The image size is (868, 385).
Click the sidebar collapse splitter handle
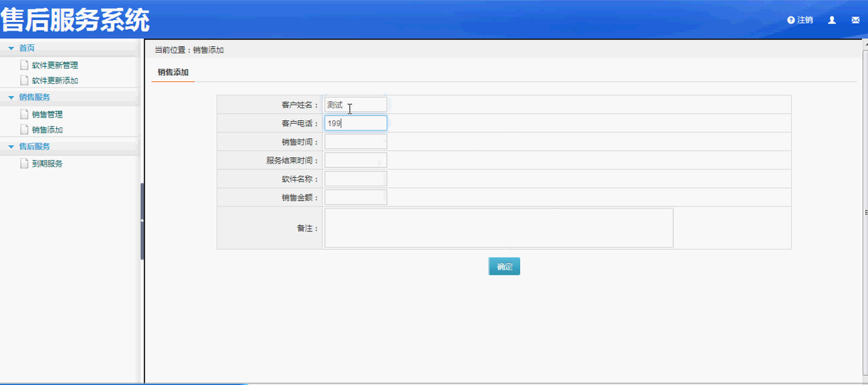142,221
